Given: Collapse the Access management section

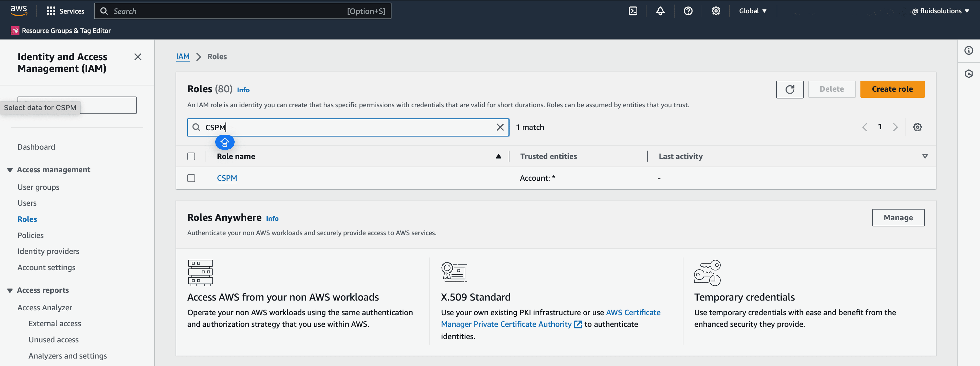Looking at the screenshot, I should click(10, 170).
